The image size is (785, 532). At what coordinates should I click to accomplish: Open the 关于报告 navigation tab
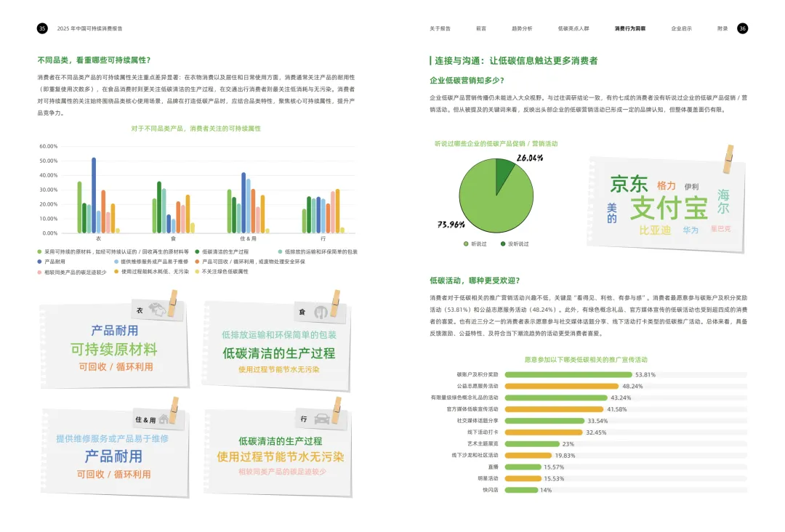(x=440, y=28)
